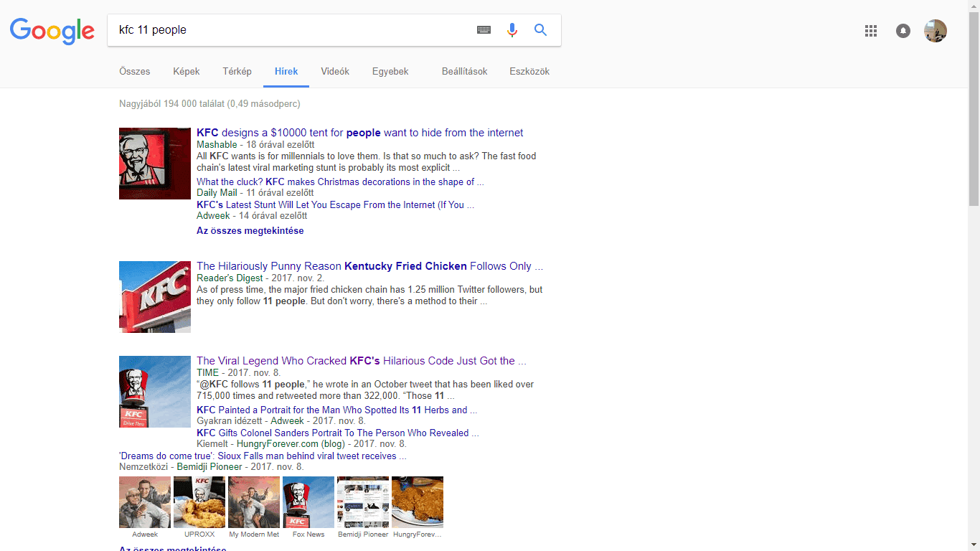
Task: Open the What the cluck? Daily Mail article
Action: click(340, 182)
